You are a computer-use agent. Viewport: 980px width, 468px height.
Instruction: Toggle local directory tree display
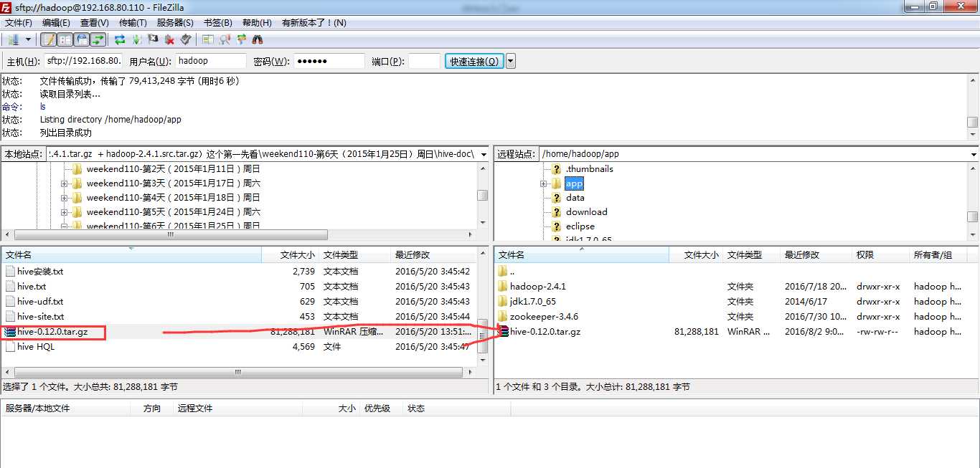(65, 39)
